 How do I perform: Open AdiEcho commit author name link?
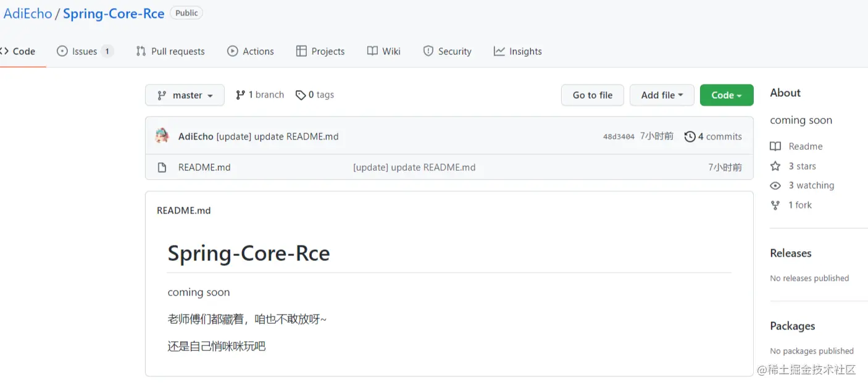point(196,136)
